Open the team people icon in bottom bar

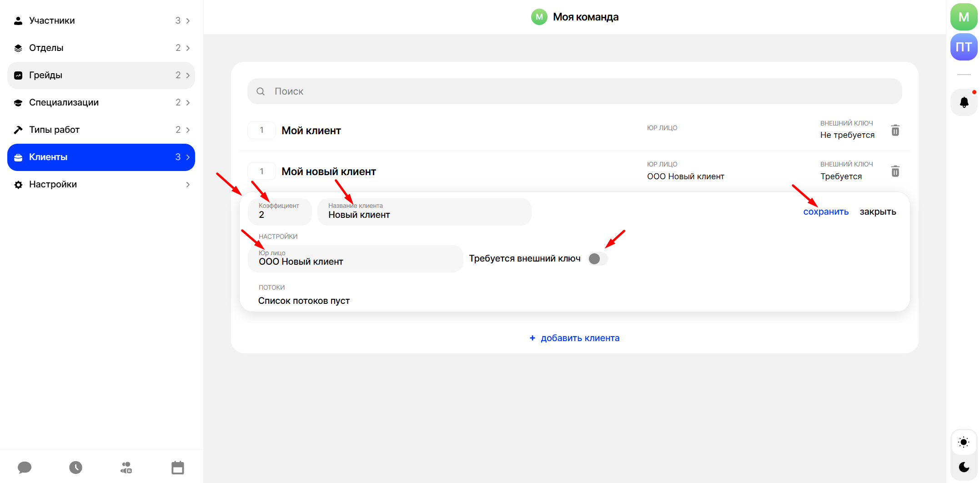(x=126, y=467)
